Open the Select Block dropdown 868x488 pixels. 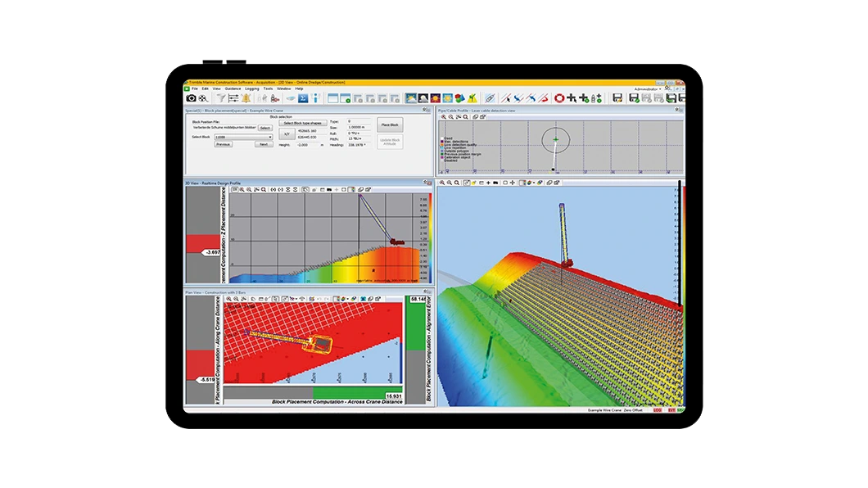[243, 138]
